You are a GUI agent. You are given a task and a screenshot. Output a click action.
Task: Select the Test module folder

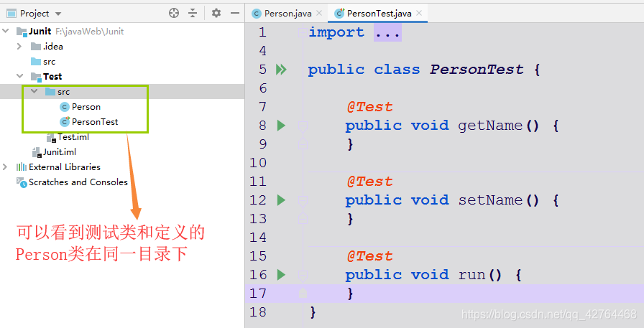tap(52, 77)
